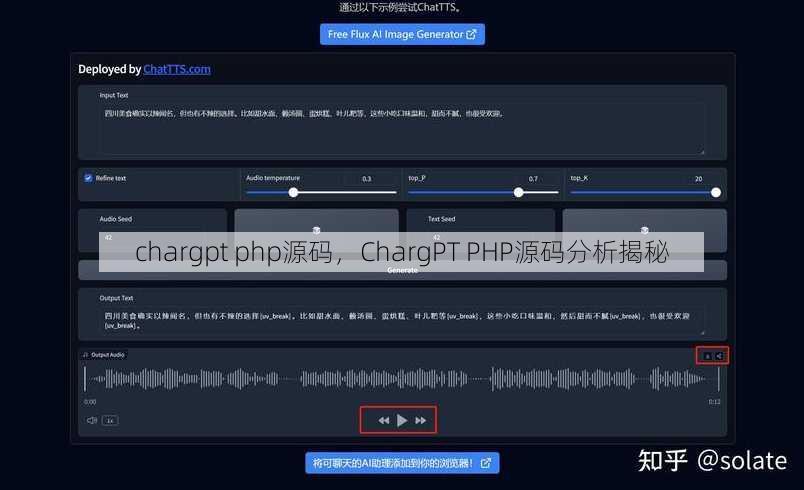Click the 0:00 current time text
Image resolution: width=804 pixels, height=490 pixels.
pyautogui.click(x=90, y=402)
